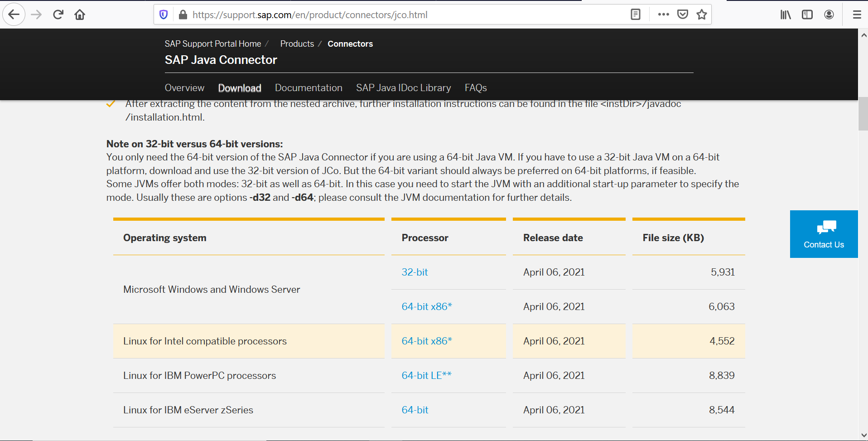This screenshot has width=868, height=441.
Task: Click scrollbar down arrow
Action: click(863, 435)
